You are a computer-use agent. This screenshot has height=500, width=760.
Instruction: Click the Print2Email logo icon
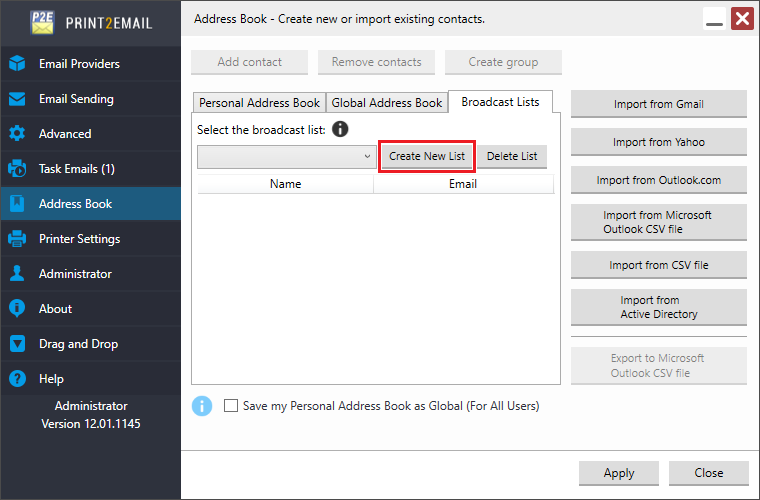43,23
